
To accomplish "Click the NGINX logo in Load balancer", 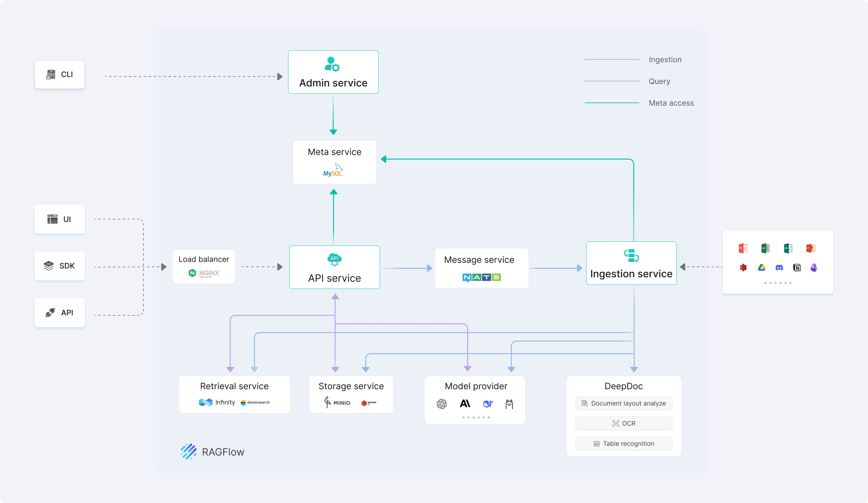I will pos(204,274).
